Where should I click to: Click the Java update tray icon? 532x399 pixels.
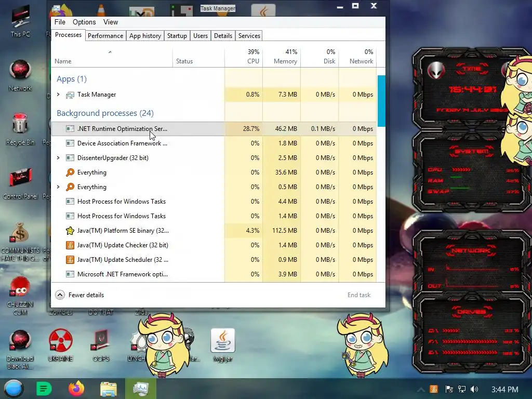click(434, 389)
